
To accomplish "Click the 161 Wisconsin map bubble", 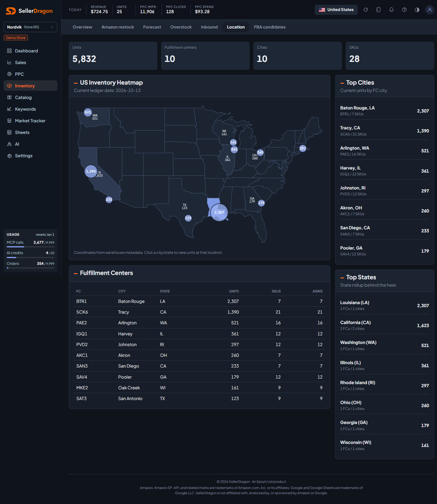I will point(233,142).
